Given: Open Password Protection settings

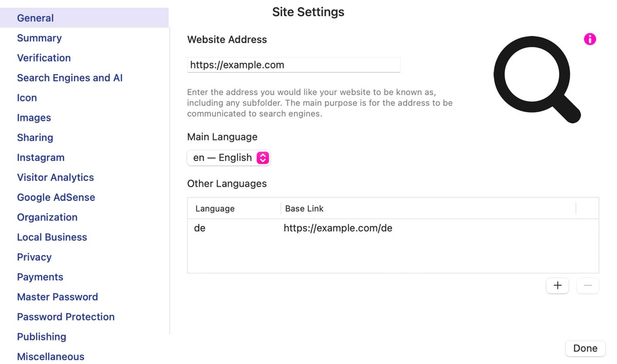Looking at the screenshot, I should point(66,317).
